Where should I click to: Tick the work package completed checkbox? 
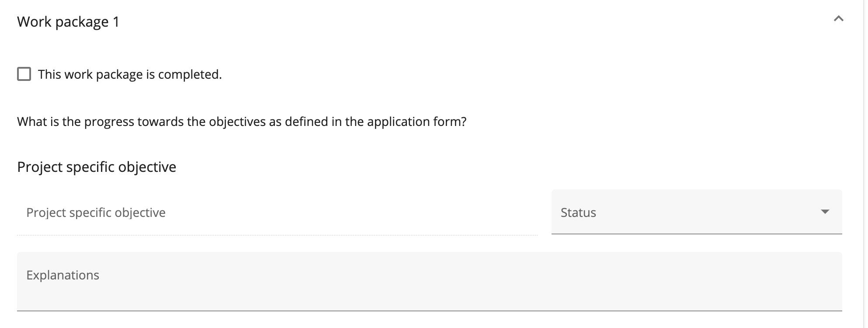pyautogui.click(x=24, y=74)
